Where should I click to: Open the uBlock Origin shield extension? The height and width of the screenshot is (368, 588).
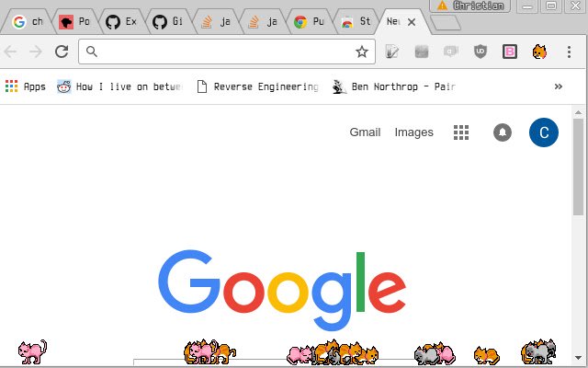[x=481, y=52]
